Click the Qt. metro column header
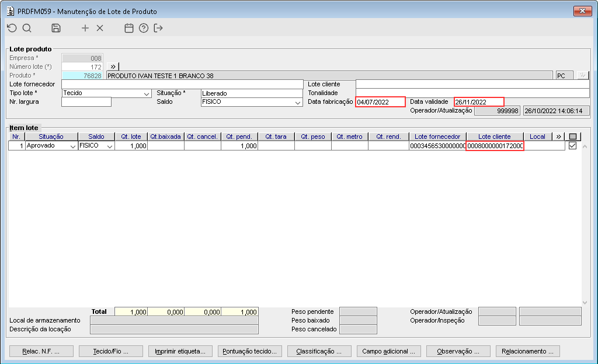Viewport: 598px width, 364px height. pos(350,136)
